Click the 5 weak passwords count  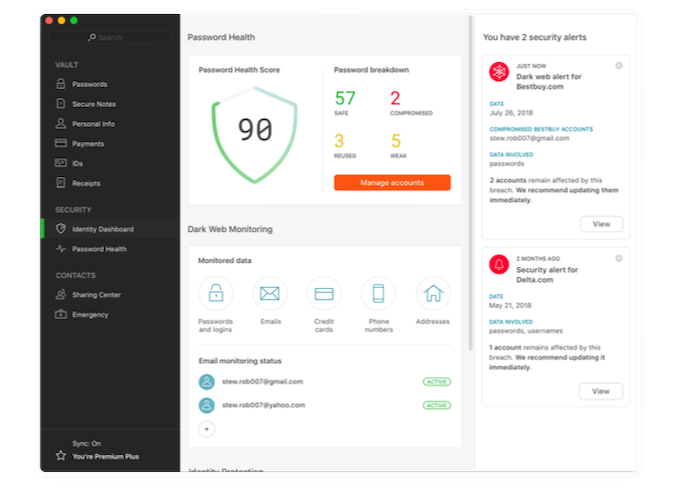(x=396, y=140)
